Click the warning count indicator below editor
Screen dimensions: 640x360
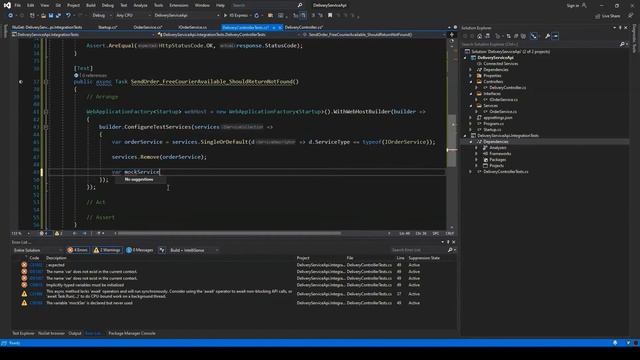pyautogui.click(x=58, y=233)
